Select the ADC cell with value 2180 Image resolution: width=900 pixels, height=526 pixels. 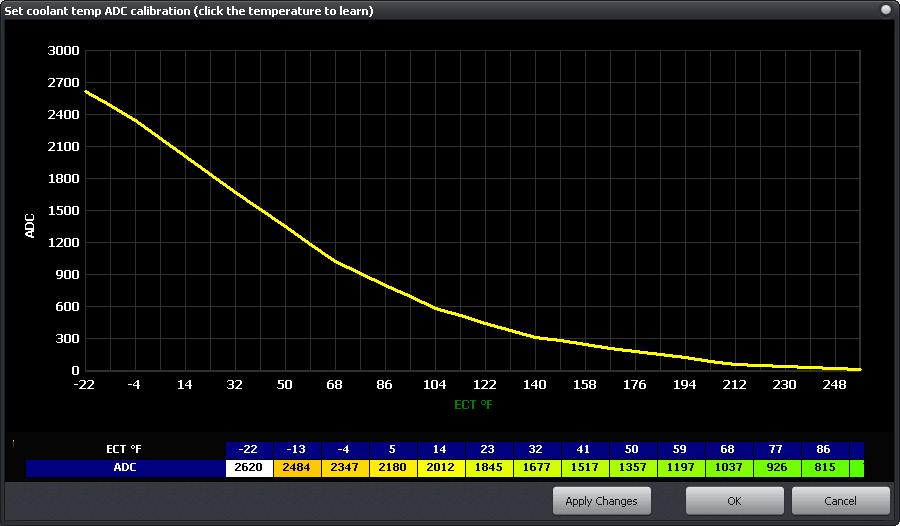click(x=393, y=467)
